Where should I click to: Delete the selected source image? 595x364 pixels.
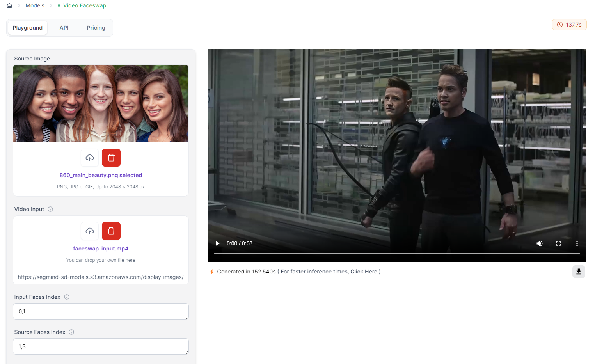tap(111, 158)
